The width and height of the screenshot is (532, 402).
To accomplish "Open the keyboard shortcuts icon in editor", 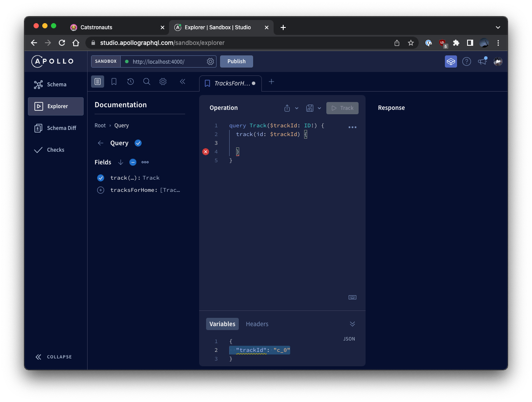I will [352, 297].
